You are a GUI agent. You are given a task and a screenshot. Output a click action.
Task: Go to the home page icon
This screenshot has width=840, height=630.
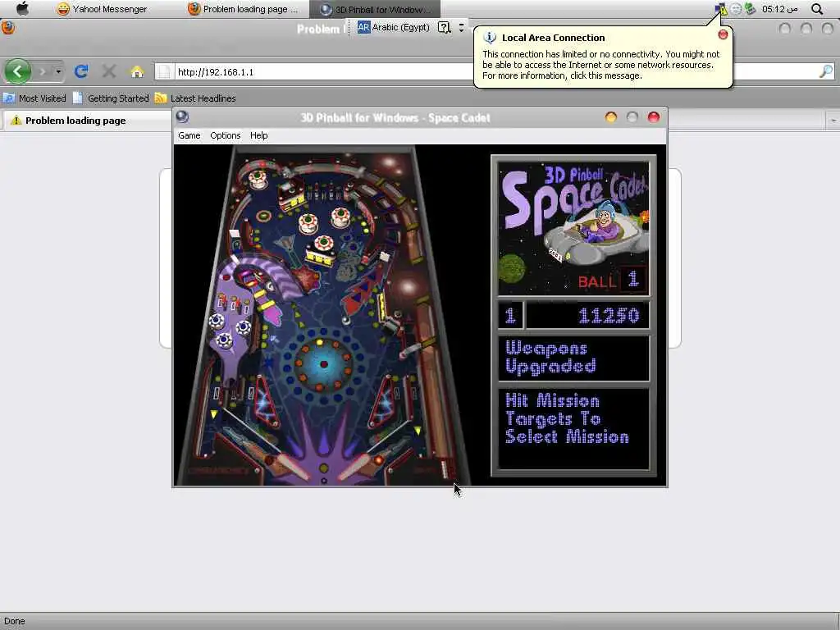pyautogui.click(x=137, y=71)
